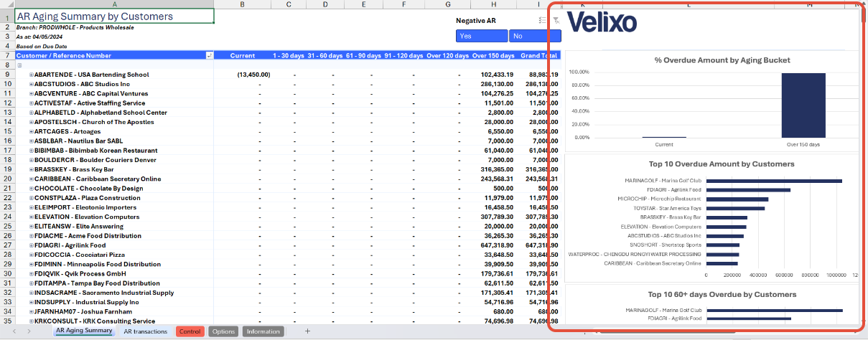
Task: Expand the ACTIVESTAF customer row
Action: pos(31,103)
